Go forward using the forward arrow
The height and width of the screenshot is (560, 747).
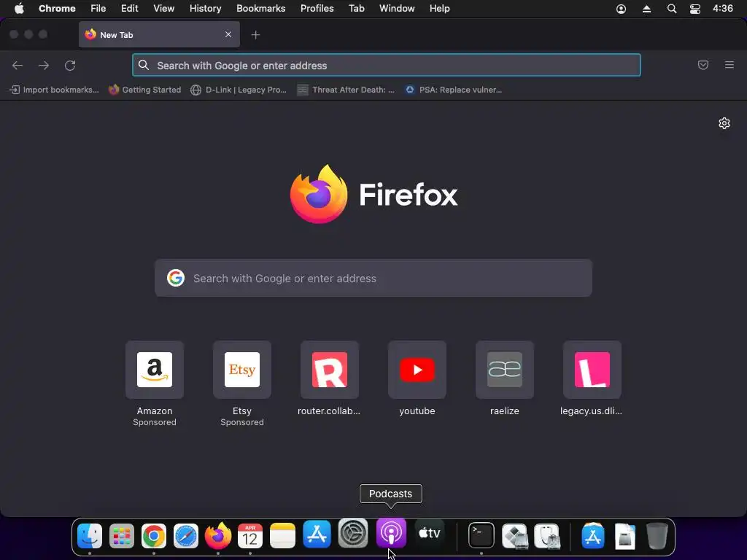[x=44, y=65]
